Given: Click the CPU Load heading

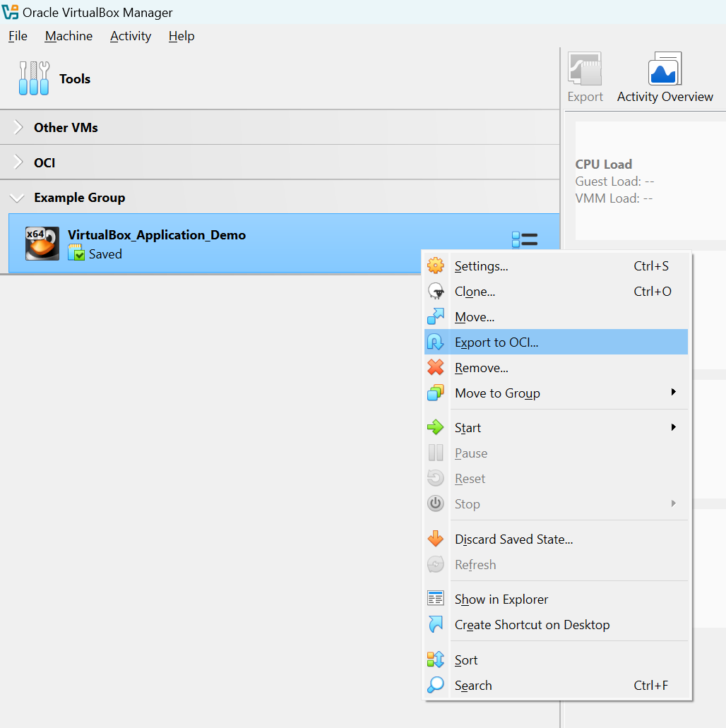Looking at the screenshot, I should pos(603,165).
